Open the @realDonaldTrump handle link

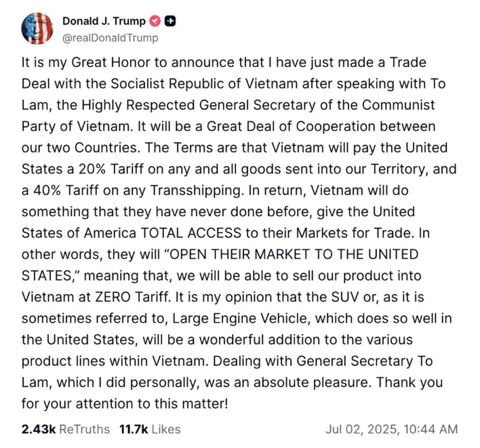(x=111, y=38)
